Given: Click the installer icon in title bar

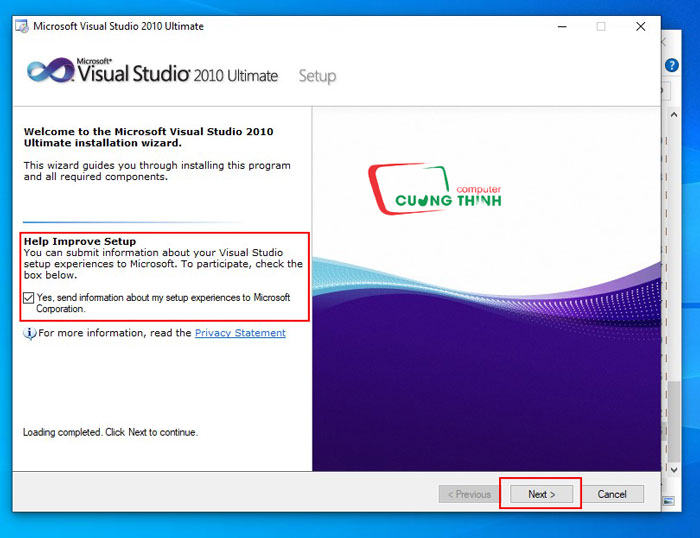Looking at the screenshot, I should pos(21,26).
